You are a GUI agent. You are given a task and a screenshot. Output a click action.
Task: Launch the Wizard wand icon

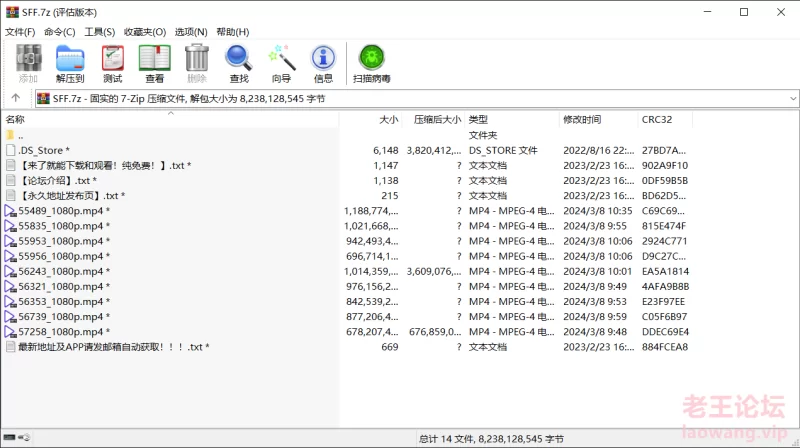click(x=281, y=63)
